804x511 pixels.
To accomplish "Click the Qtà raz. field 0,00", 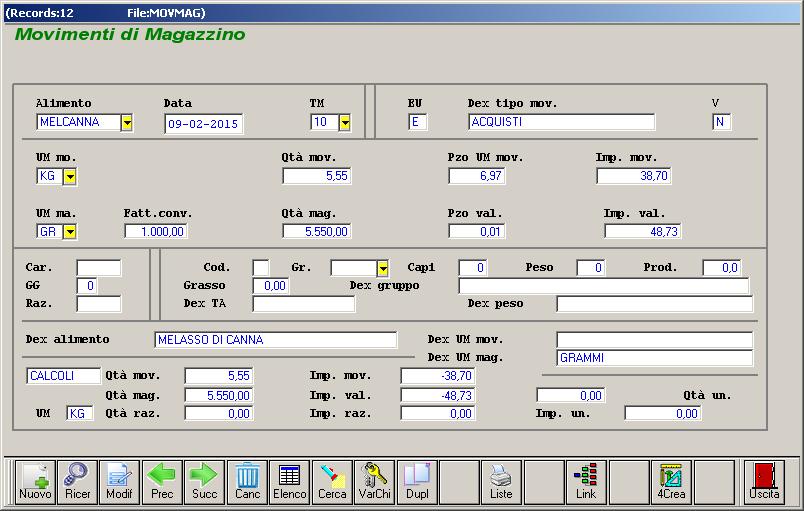I will 219,414.
